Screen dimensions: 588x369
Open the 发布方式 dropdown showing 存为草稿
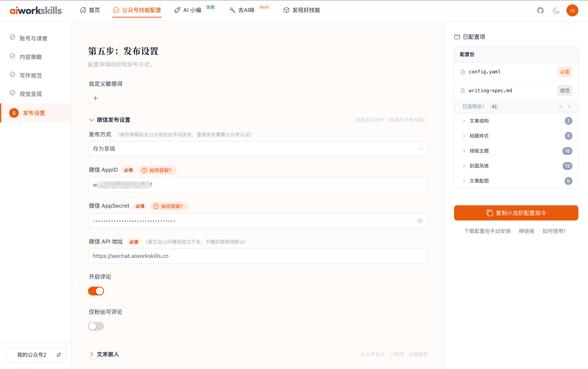tap(258, 149)
